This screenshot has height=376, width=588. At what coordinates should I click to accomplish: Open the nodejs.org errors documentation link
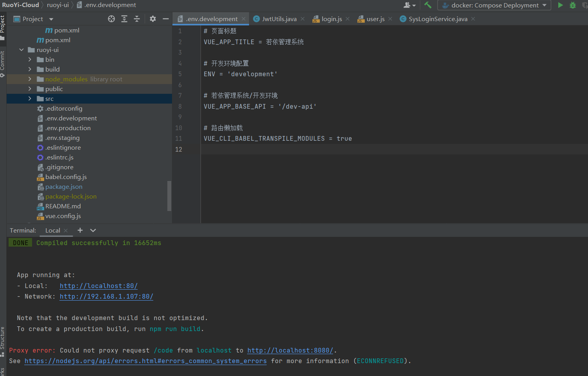pos(145,361)
